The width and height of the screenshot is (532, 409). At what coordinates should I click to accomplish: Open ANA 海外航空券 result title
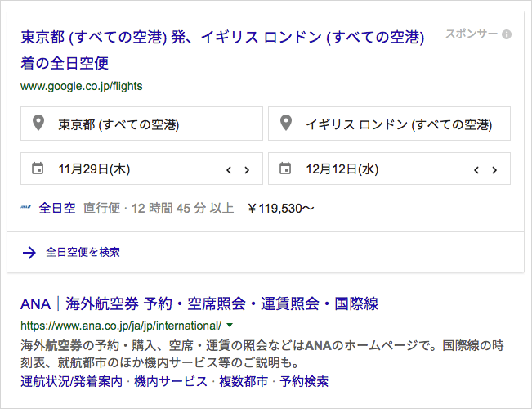pyautogui.click(x=199, y=303)
